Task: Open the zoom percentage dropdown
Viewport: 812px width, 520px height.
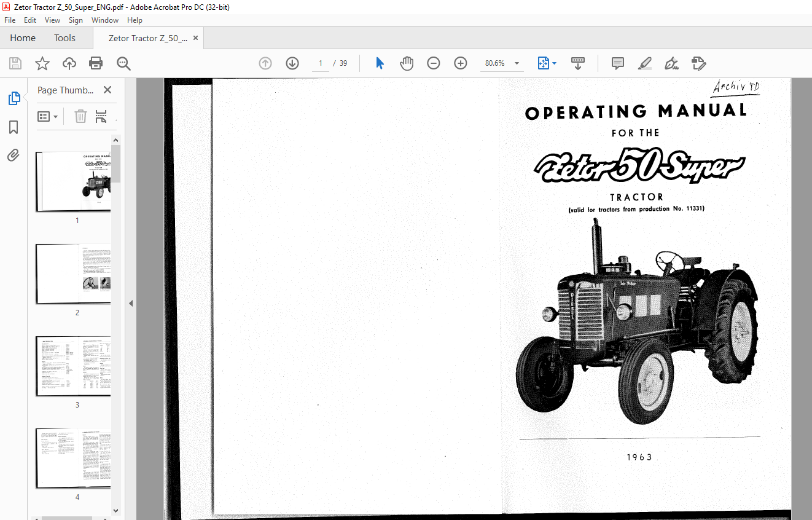Action: [517, 63]
